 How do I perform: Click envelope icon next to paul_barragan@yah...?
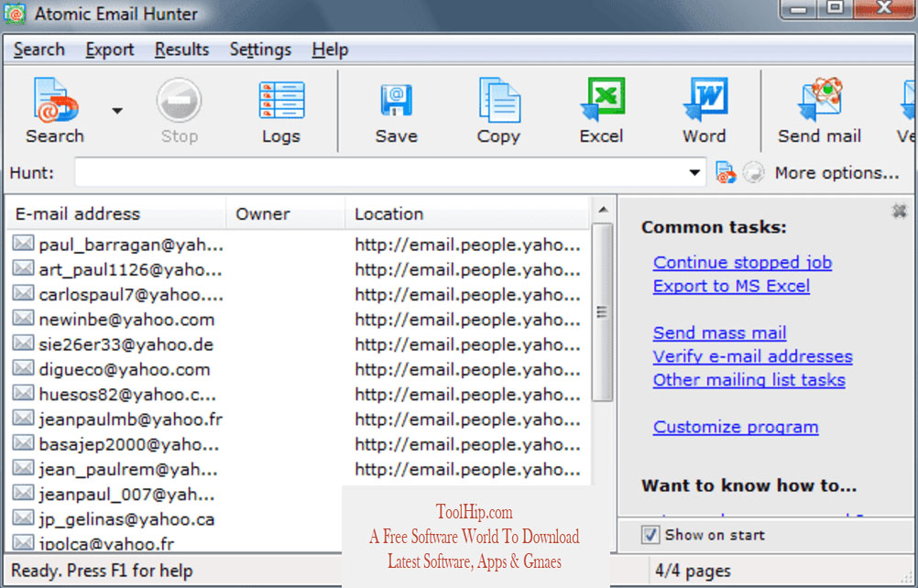23,243
